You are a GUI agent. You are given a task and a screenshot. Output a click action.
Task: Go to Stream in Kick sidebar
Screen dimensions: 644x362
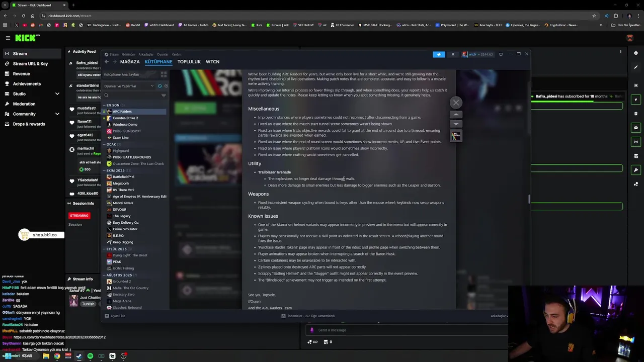(31, 54)
